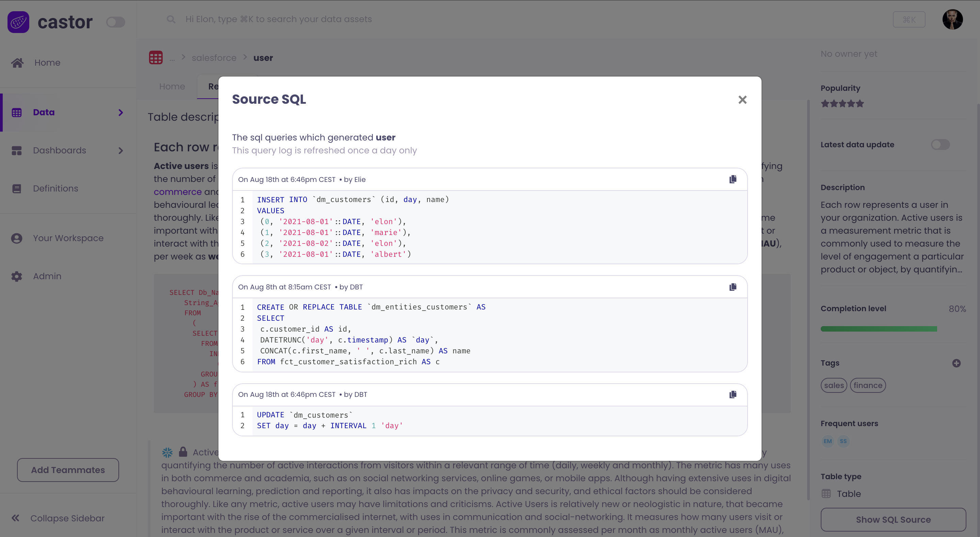Click the Completion level progress bar
Screen dimensions: 980x537
coord(878,329)
